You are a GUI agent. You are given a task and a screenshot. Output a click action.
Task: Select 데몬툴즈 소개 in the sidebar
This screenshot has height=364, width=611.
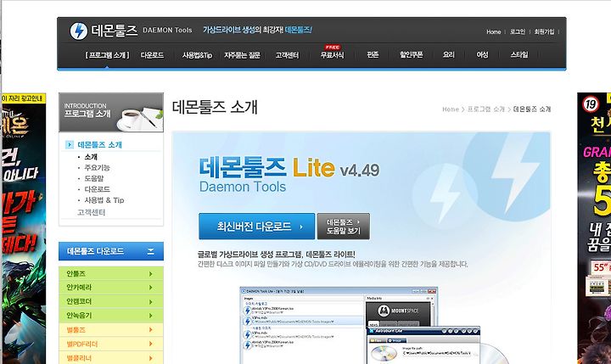click(x=100, y=144)
